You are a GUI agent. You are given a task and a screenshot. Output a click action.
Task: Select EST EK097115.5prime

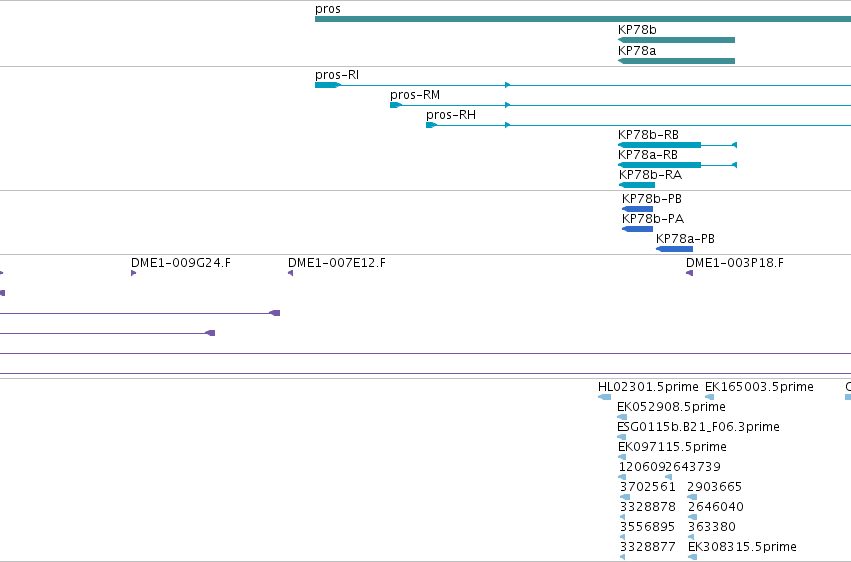(x=622, y=457)
